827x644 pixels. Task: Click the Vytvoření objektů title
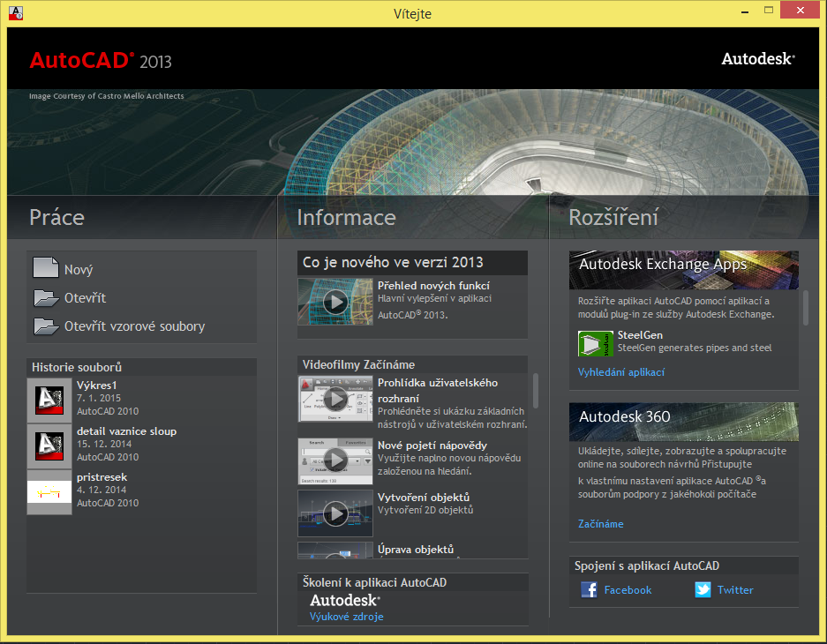pyautogui.click(x=424, y=497)
